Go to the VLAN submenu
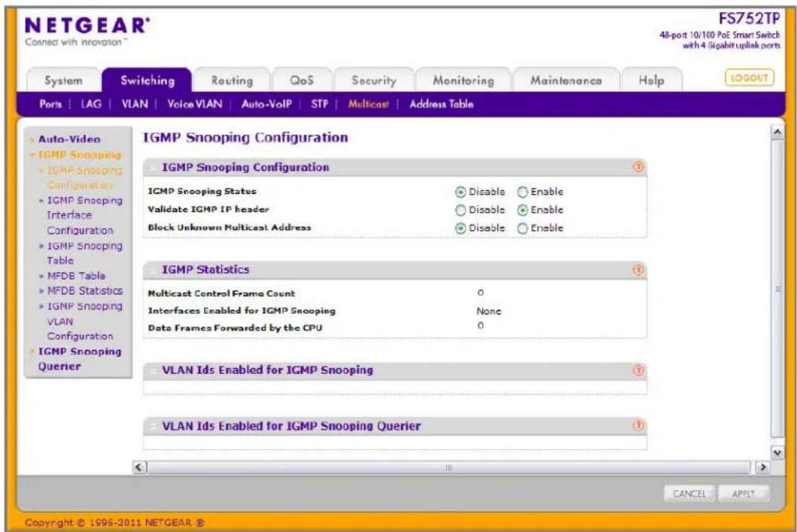 point(135,104)
